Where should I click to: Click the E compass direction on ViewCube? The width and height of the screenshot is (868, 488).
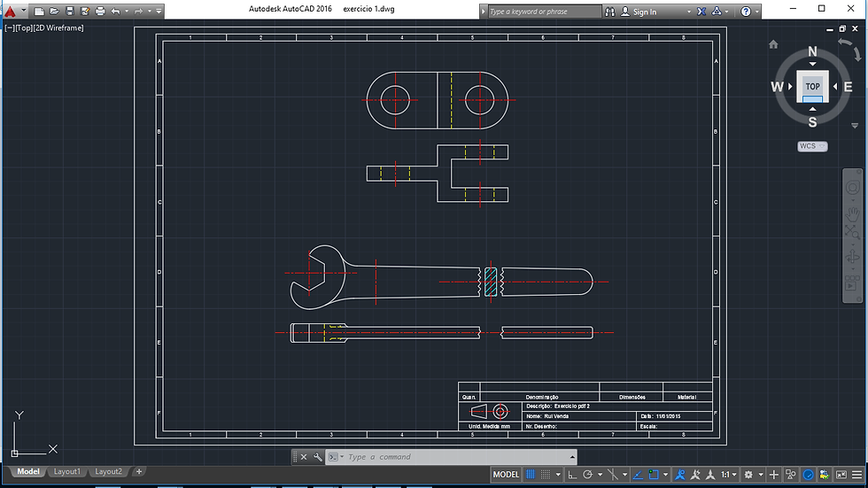[x=848, y=87]
